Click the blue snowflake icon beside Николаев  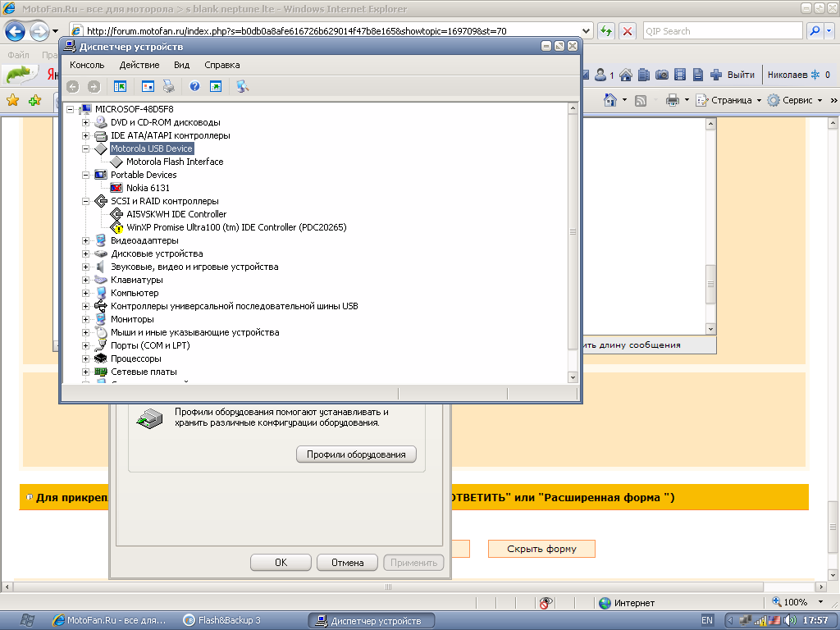coord(815,75)
